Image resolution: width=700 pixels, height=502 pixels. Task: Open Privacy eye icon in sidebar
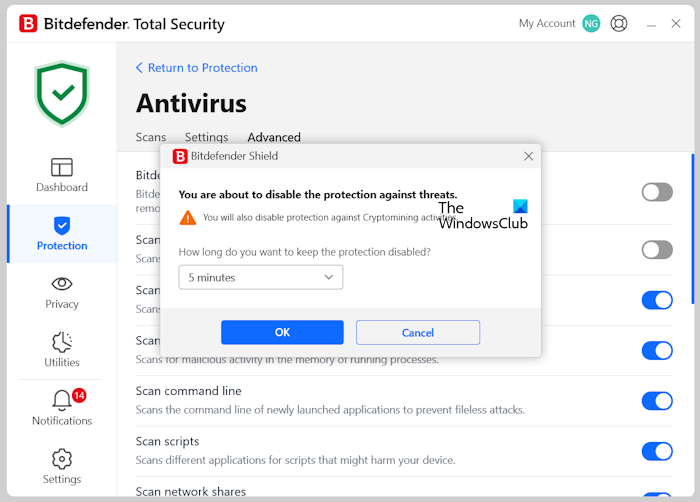(x=62, y=285)
